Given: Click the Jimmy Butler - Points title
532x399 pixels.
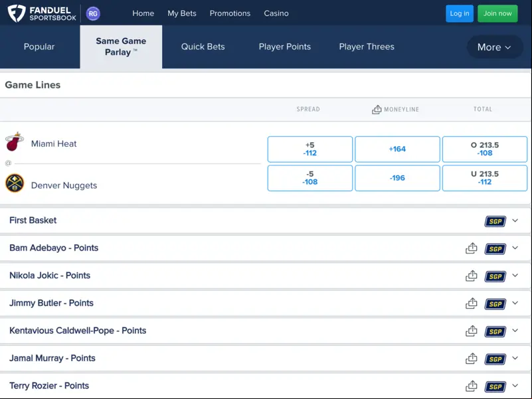Looking at the screenshot, I should point(51,303).
